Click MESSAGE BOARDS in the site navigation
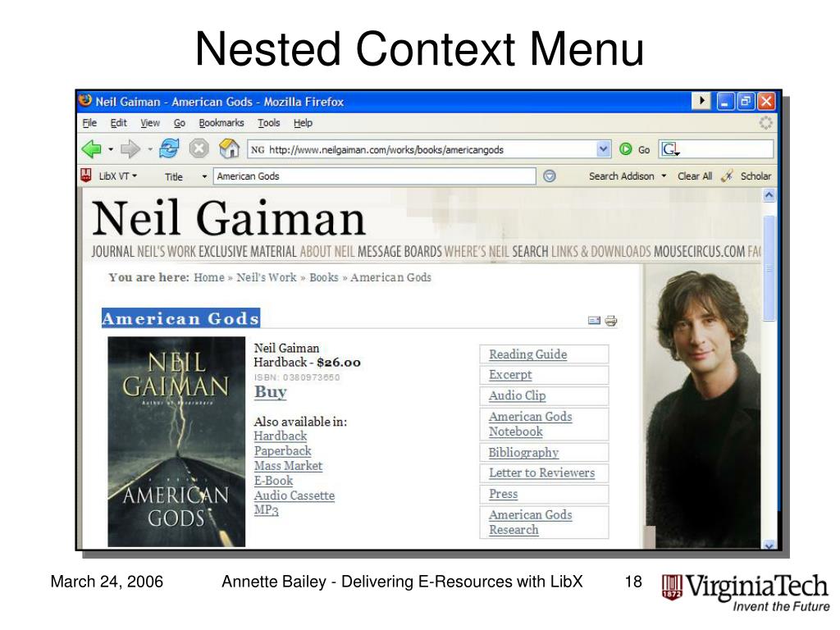The width and height of the screenshot is (840, 630). [399, 252]
